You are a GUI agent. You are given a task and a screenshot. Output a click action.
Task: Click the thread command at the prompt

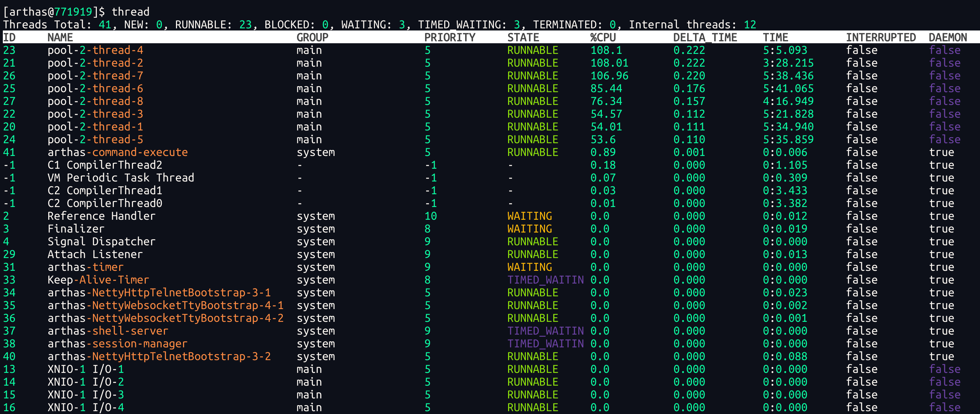130,12
